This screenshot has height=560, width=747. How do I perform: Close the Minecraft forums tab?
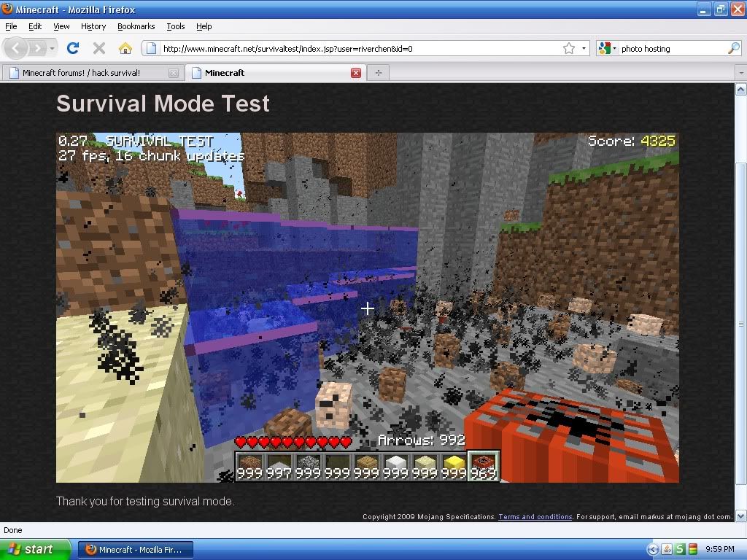[x=174, y=73]
